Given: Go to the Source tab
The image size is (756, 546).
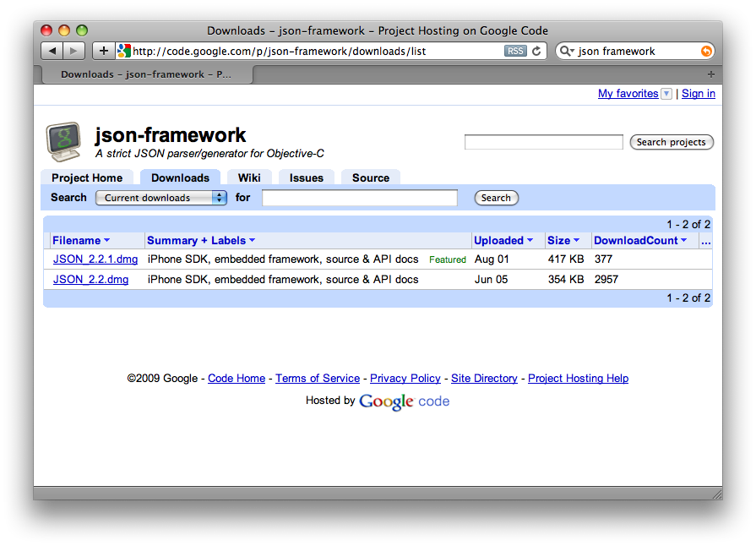Looking at the screenshot, I should pos(371,177).
